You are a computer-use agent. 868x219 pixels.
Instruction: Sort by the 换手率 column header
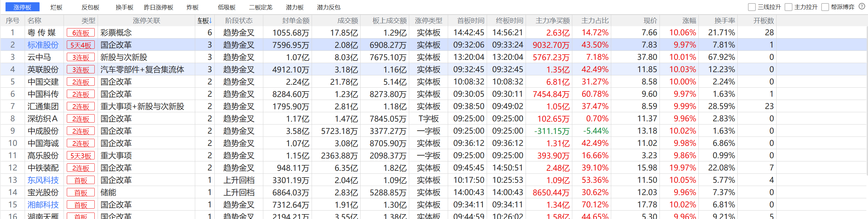click(724, 21)
